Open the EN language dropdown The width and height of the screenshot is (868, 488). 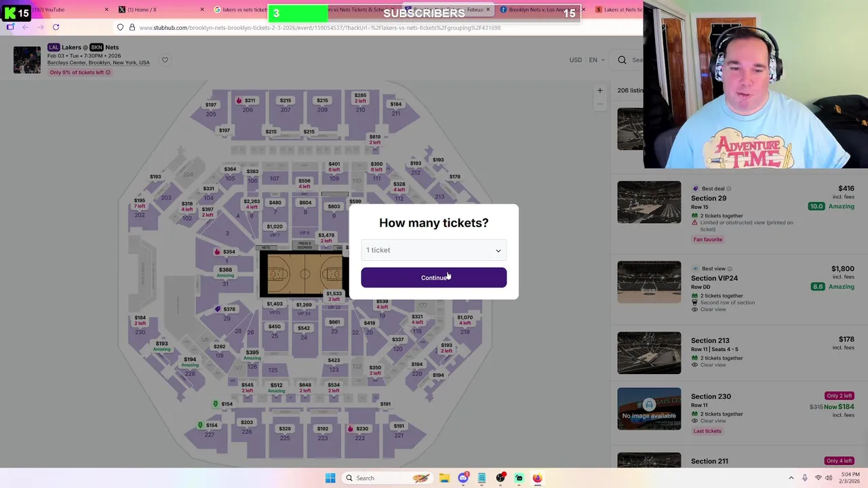(x=596, y=60)
